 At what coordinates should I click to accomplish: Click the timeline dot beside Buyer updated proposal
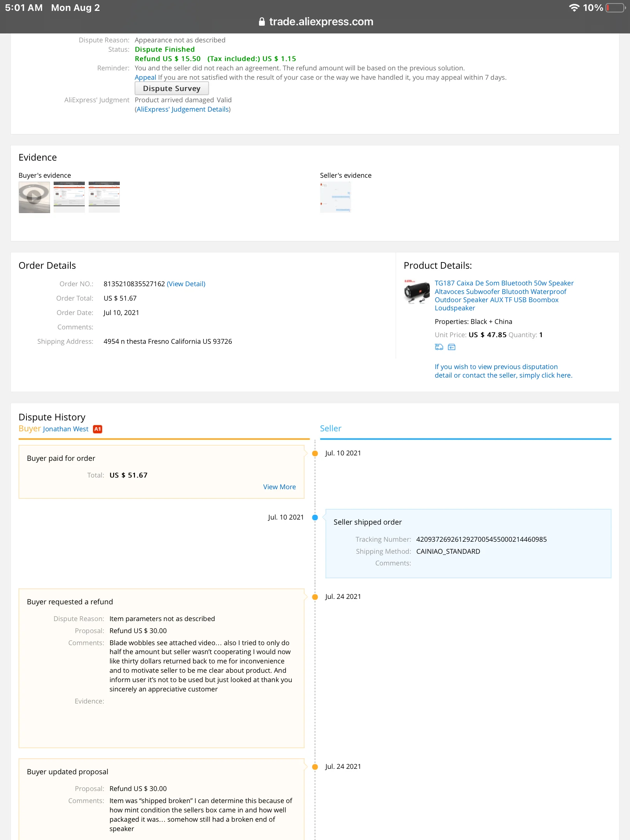(x=315, y=767)
